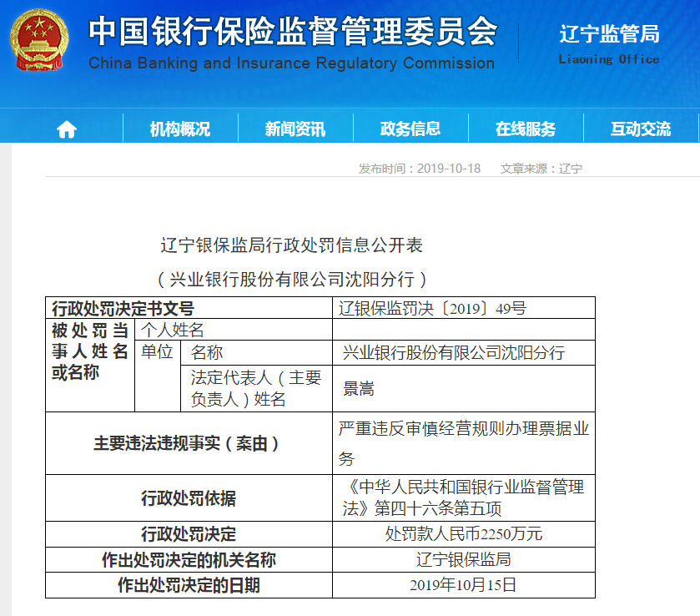Click the 名称 cell
The width and height of the screenshot is (700, 616).
tap(257, 353)
